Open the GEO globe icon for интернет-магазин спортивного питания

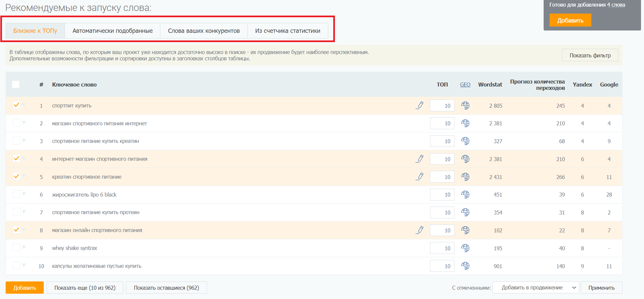pyautogui.click(x=465, y=159)
